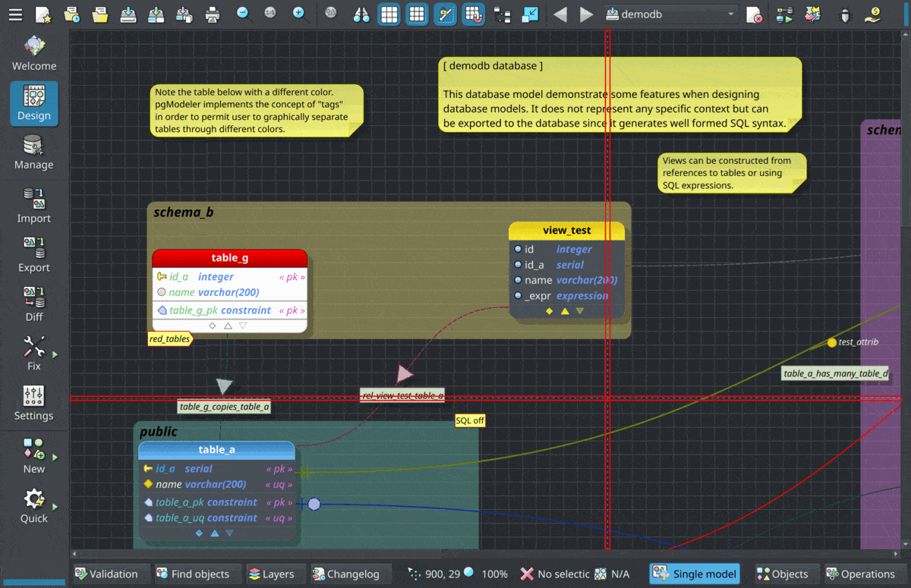Click the bug report icon
The width and height of the screenshot is (911, 588).
(x=844, y=14)
